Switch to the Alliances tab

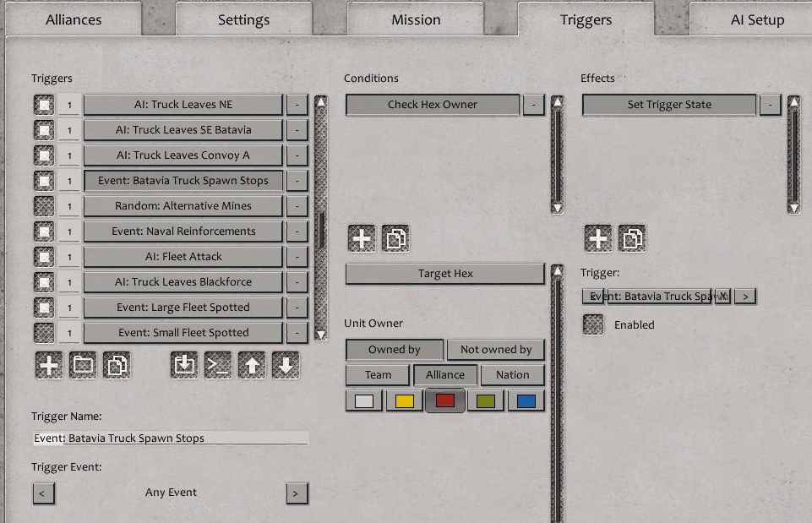74,19
